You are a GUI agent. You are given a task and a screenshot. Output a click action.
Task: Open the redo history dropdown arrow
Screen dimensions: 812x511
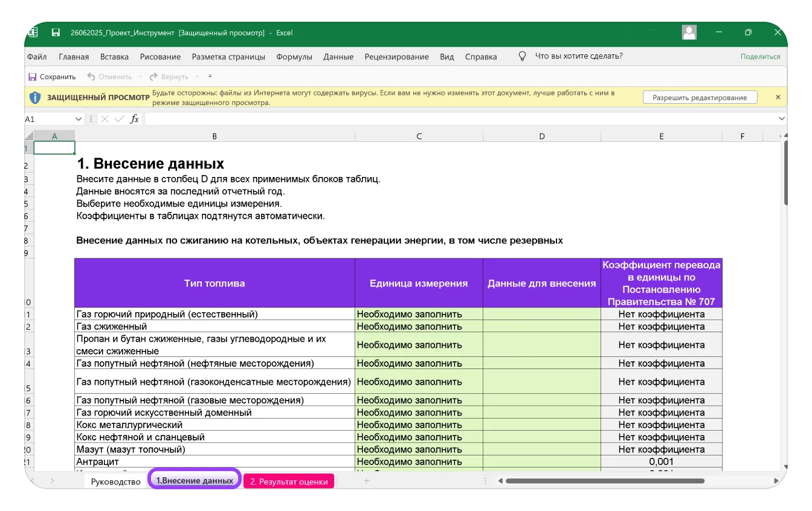click(197, 77)
